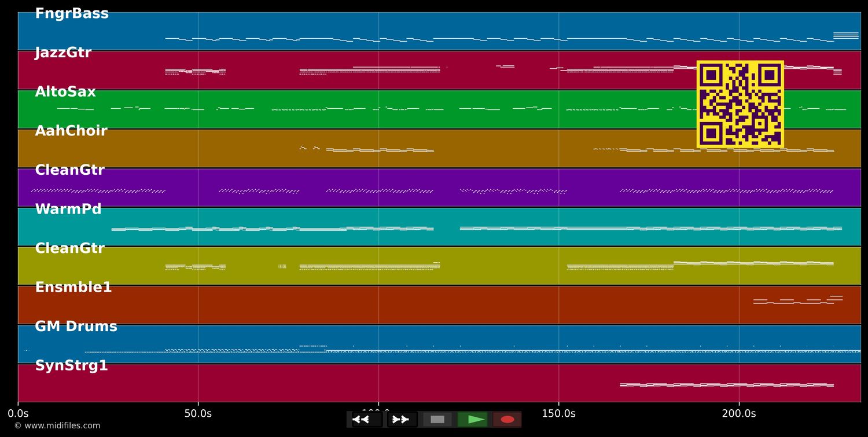Image resolution: width=868 pixels, height=437 pixels.
Task: Click the FngrBass track title
Action: point(72,13)
